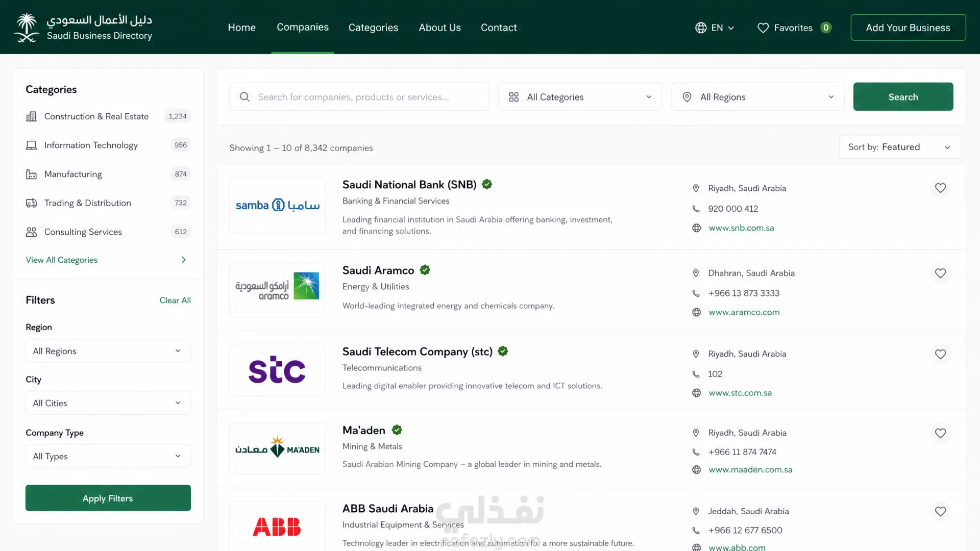Open the Sort by Featured dropdown
The image size is (980, 551).
point(900,147)
